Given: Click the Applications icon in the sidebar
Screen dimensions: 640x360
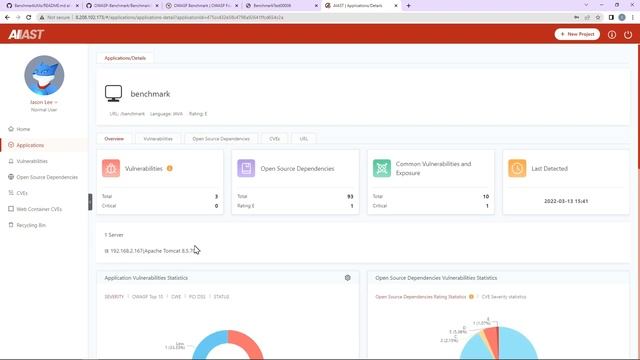Looking at the screenshot, I should pyautogui.click(x=11, y=145).
